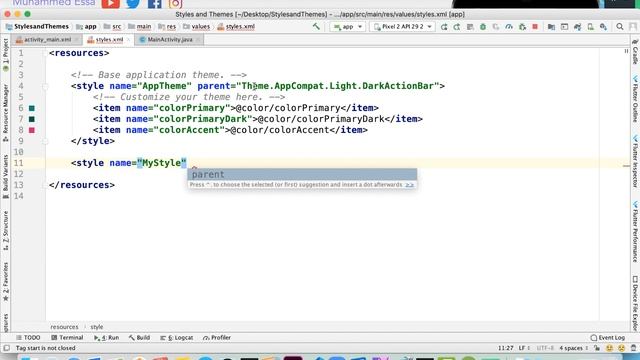Click the red Stop button

click(x=535, y=27)
